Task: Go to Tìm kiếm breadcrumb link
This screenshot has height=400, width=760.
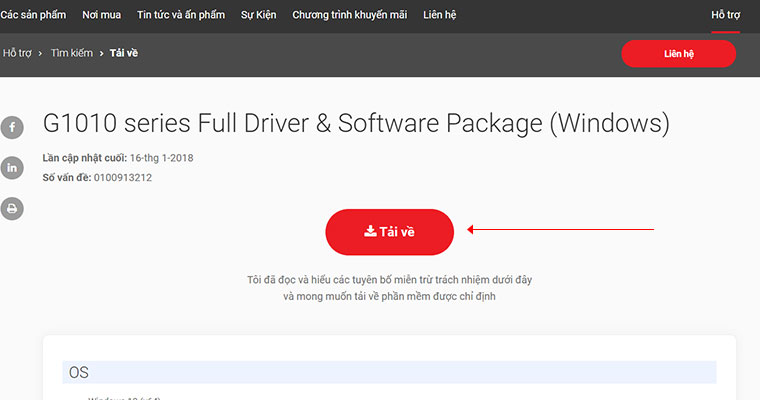Action: [x=72, y=53]
